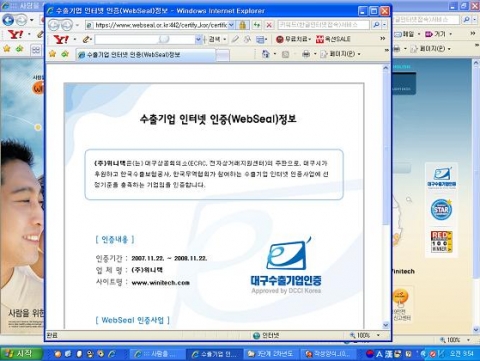Open the 옥션SALE toolbar link

pyautogui.click(x=333, y=39)
